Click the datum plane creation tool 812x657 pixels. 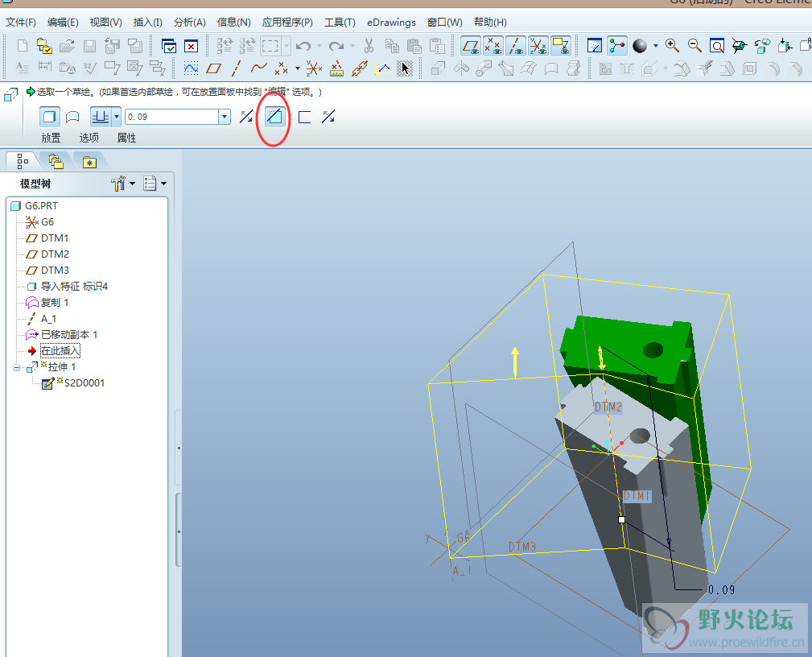(213, 68)
